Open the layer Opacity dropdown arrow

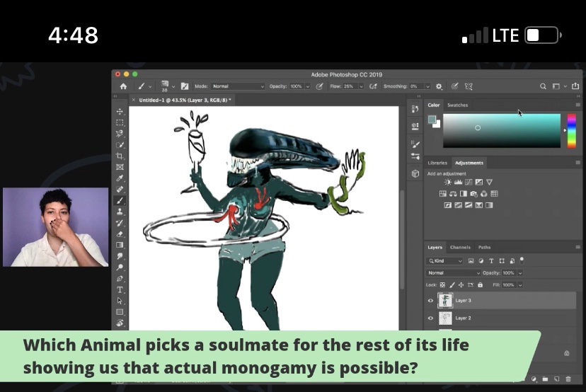pos(520,273)
